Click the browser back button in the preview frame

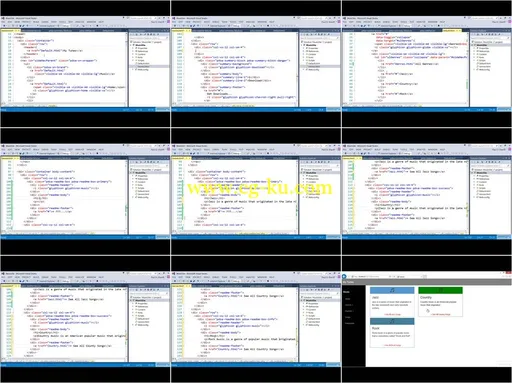tap(345, 276)
